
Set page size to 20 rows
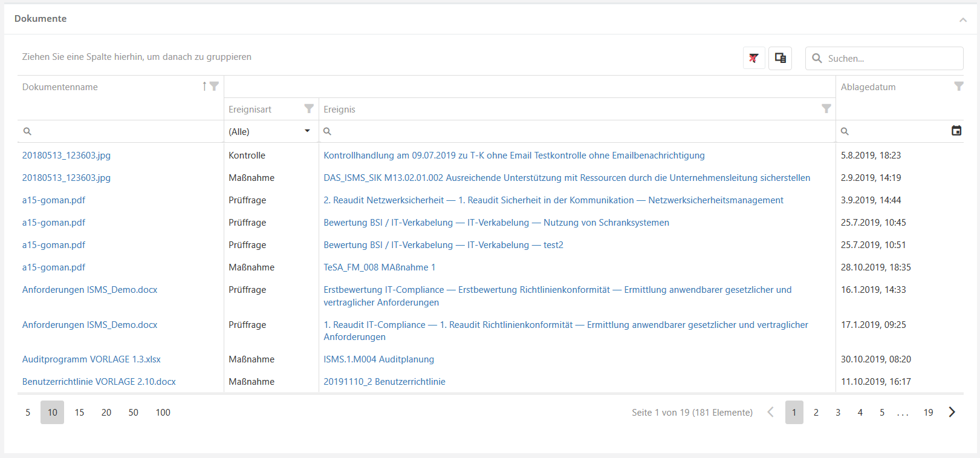106,413
